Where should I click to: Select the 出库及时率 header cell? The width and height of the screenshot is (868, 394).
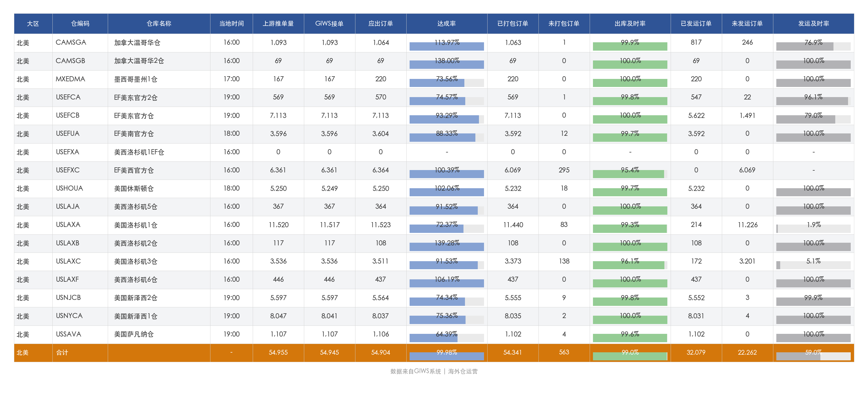[x=630, y=24]
